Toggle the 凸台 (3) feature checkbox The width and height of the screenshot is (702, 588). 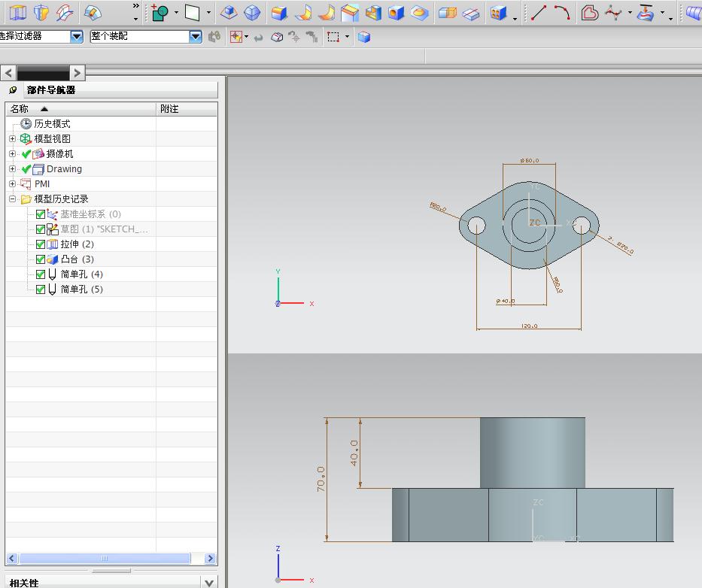click(41, 259)
